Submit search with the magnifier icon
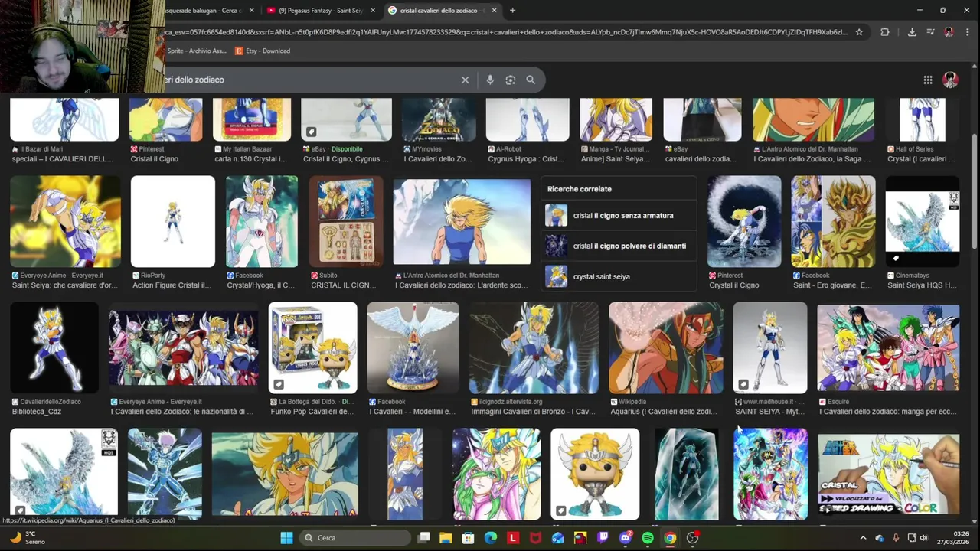This screenshot has width=980, height=551. 531,80
